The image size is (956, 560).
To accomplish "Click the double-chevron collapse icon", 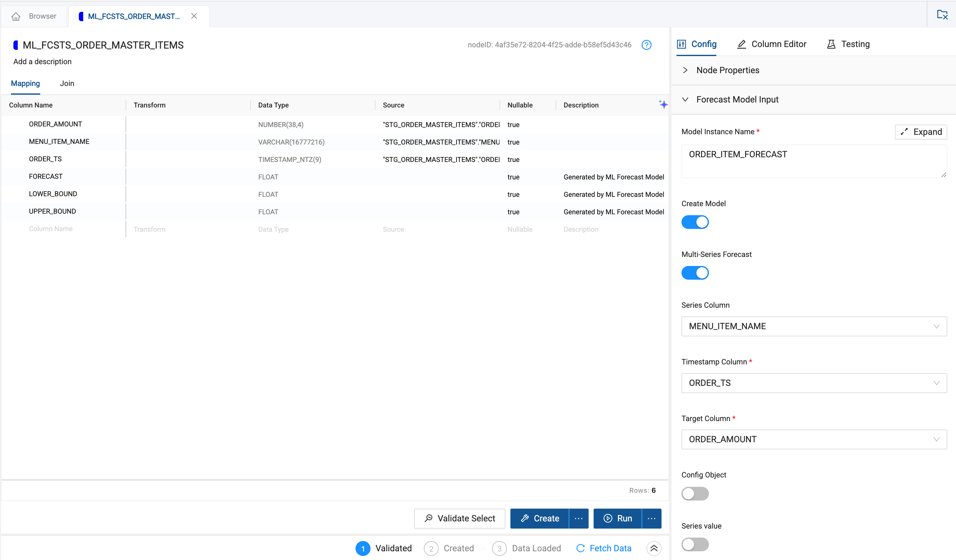I will tap(654, 548).
